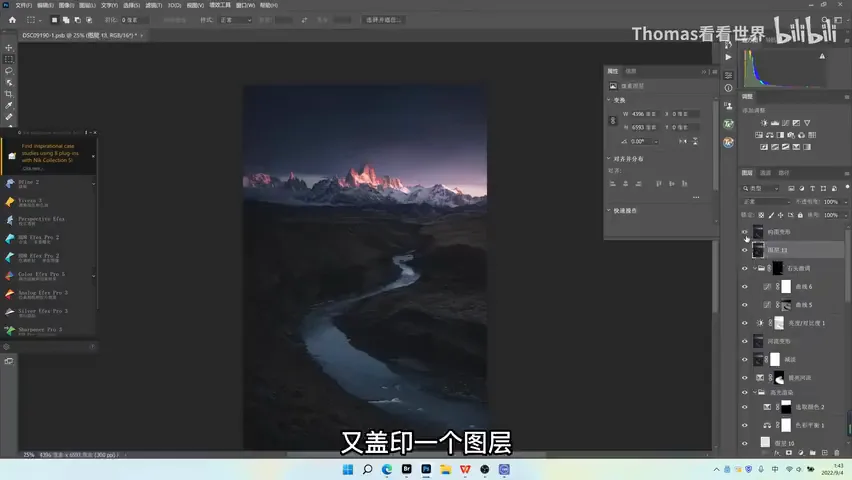Viewport: 852px width, 480px height.
Task: Open Photoshop from the Windows taskbar
Action: 426,469
